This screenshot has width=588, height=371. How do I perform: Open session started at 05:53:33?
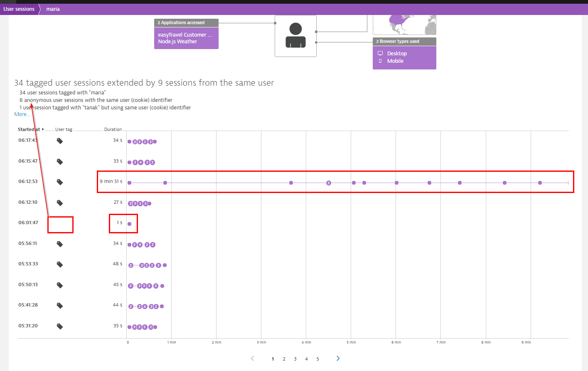pyautogui.click(x=28, y=264)
